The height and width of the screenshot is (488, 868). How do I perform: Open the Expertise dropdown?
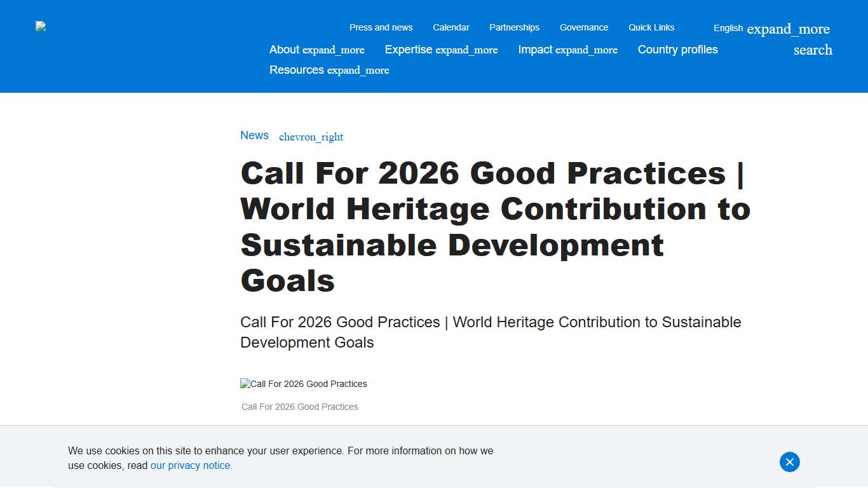pyautogui.click(x=409, y=50)
